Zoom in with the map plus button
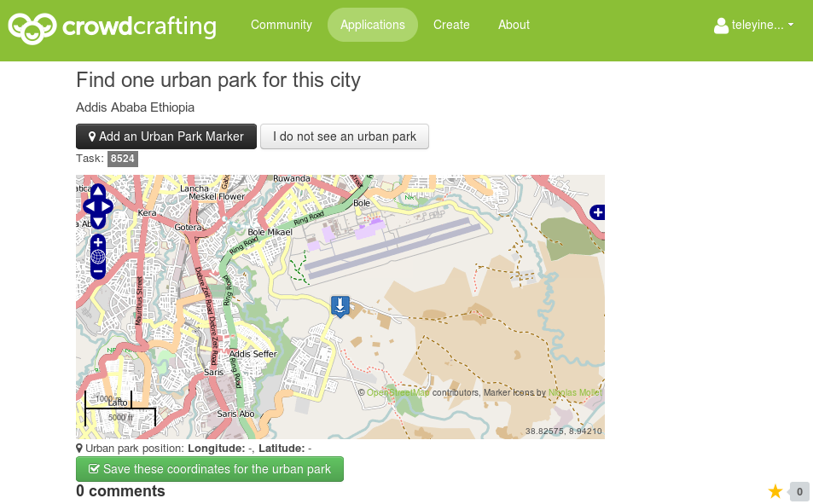This screenshot has width=813, height=504. click(x=98, y=241)
